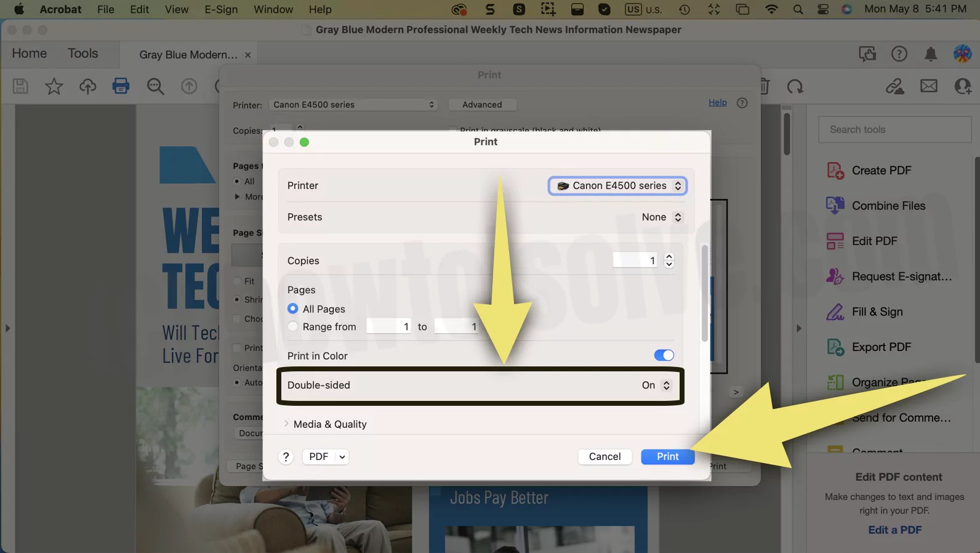Click the print dialog scrollbar
The image size is (980, 553).
pos(705,293)
